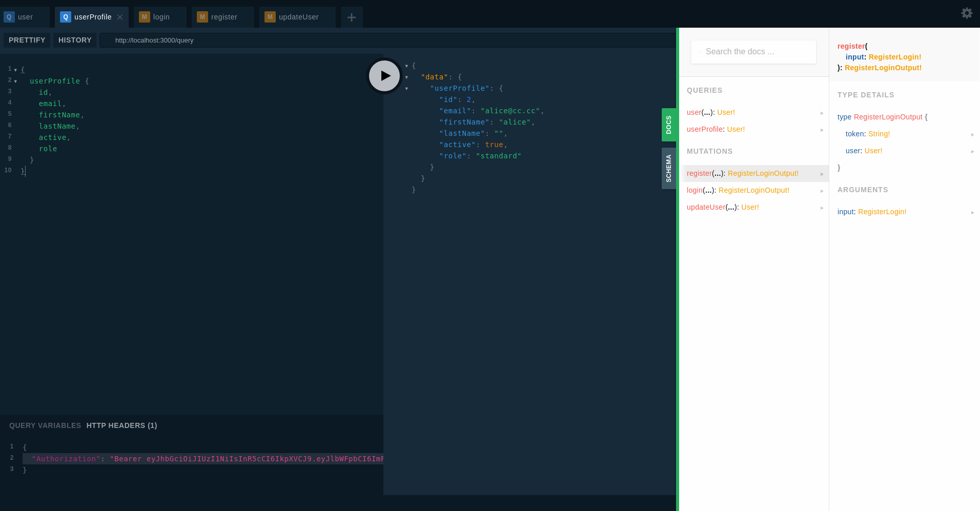Select register mutation in docs list

[x=754, y=173]
